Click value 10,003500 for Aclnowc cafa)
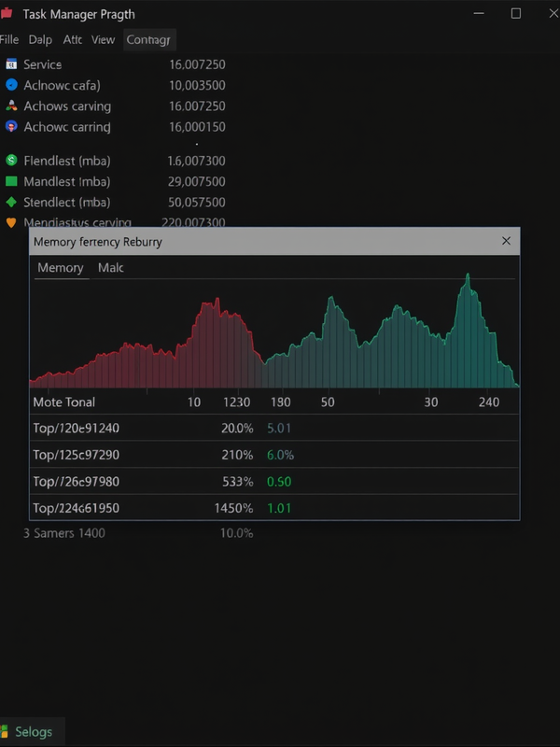The image size is (560, 747). pyautogui.click(x=197, y=85)
